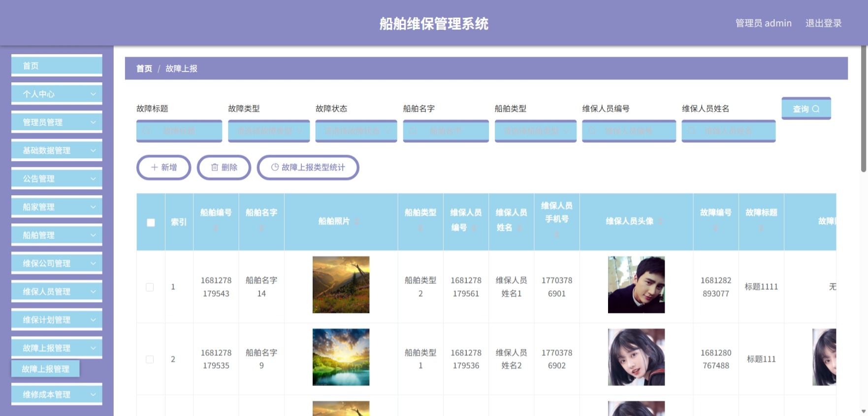This screenshot has height=416, width=868.
Task: Open 维保人员姓名2 avatar photo
Action: [636, 357]
